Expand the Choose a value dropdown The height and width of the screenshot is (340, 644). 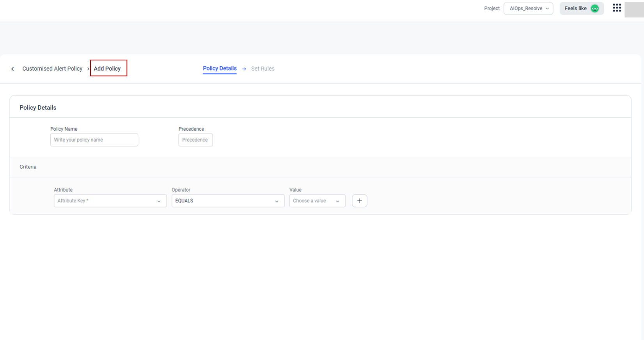click(317, 201)
